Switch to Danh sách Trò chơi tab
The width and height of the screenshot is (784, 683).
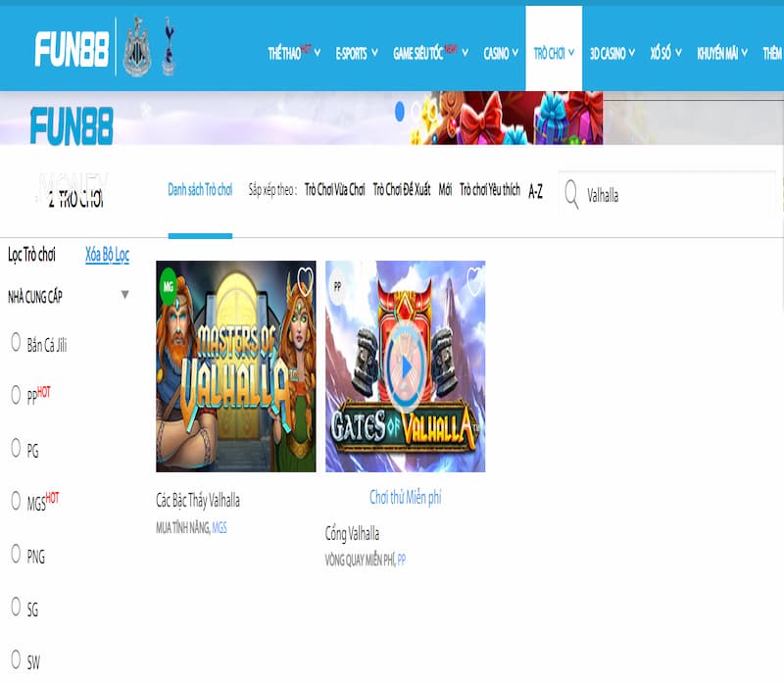tap(200, 190)
